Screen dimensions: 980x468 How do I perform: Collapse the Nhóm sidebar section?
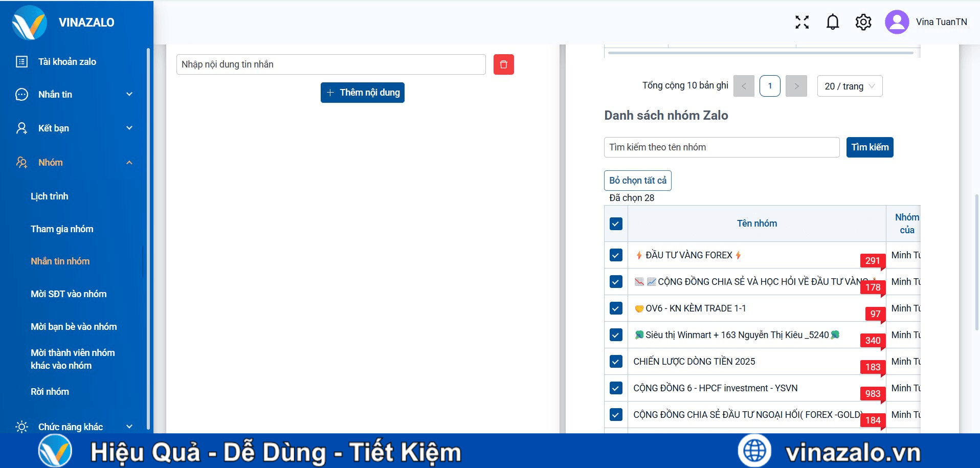(x=129, y=162)
